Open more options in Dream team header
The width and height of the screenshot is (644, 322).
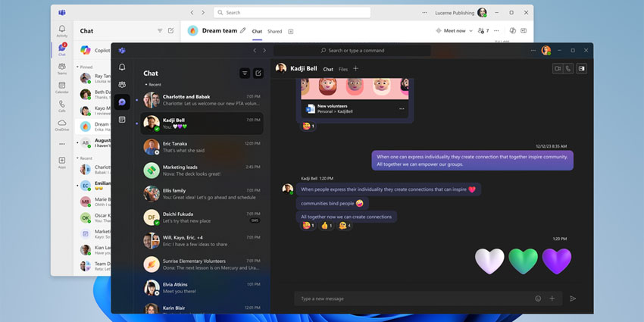pos(496,31)
